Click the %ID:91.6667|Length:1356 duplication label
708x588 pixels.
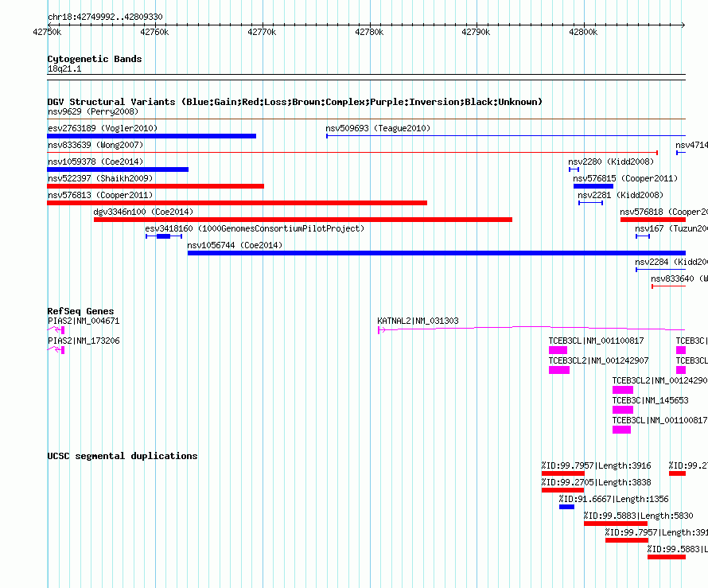[x=613, y=499]
